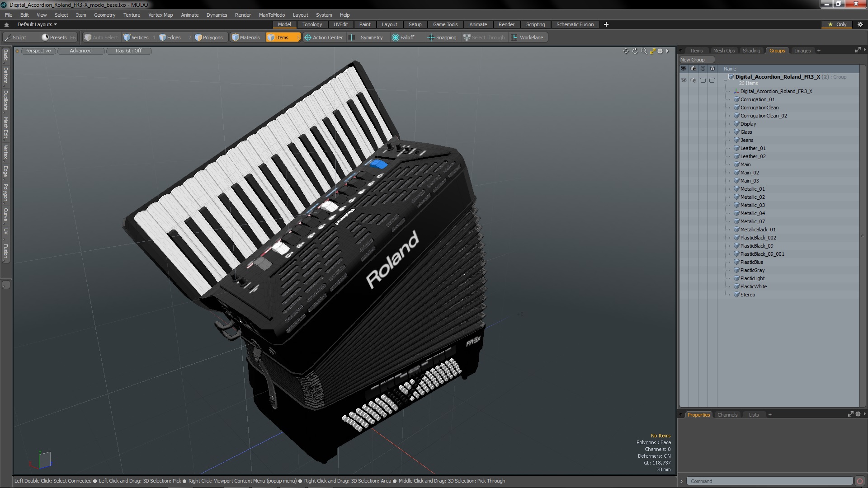Click in the Command input field
This screenshot has width=868, height=488.
tap(769, 481)
